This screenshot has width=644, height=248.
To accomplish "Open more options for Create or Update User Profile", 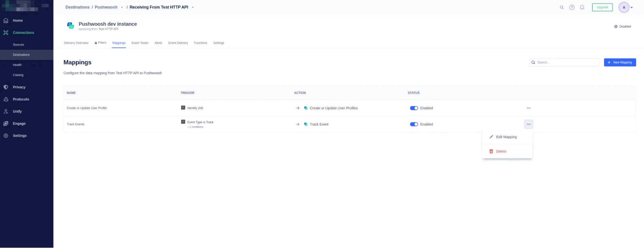I will click(x=528, y=108).
